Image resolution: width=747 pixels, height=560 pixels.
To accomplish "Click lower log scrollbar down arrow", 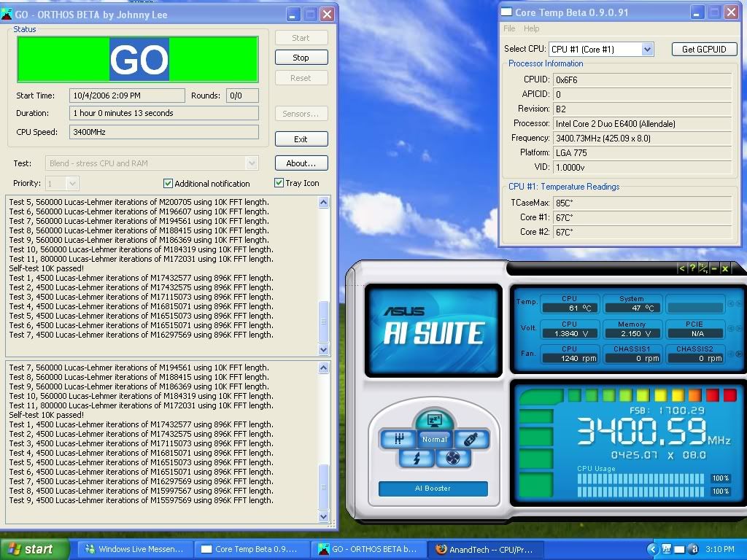I will click(x=323, y=516).
